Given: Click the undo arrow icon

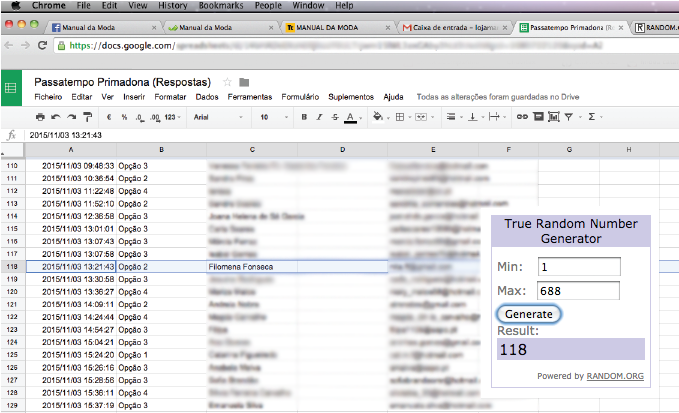Looking at the screenshot, I should tap(56, 117).
